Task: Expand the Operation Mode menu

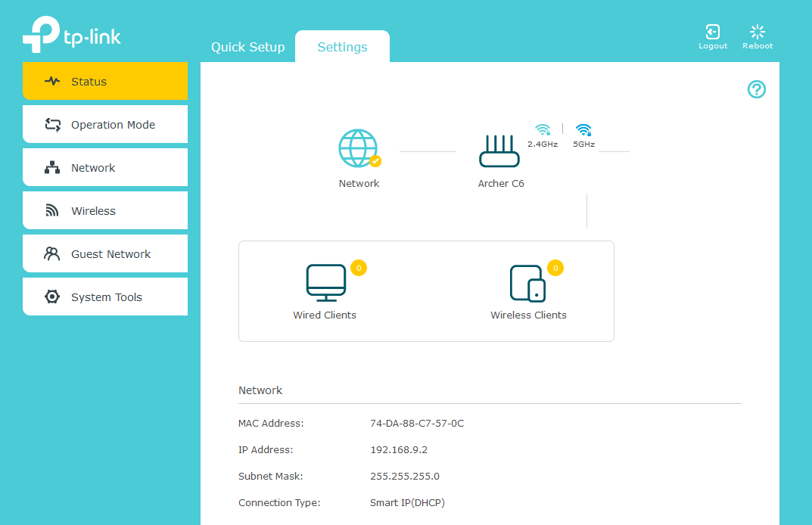Action: pyautogui.click(x=105, y=125)
